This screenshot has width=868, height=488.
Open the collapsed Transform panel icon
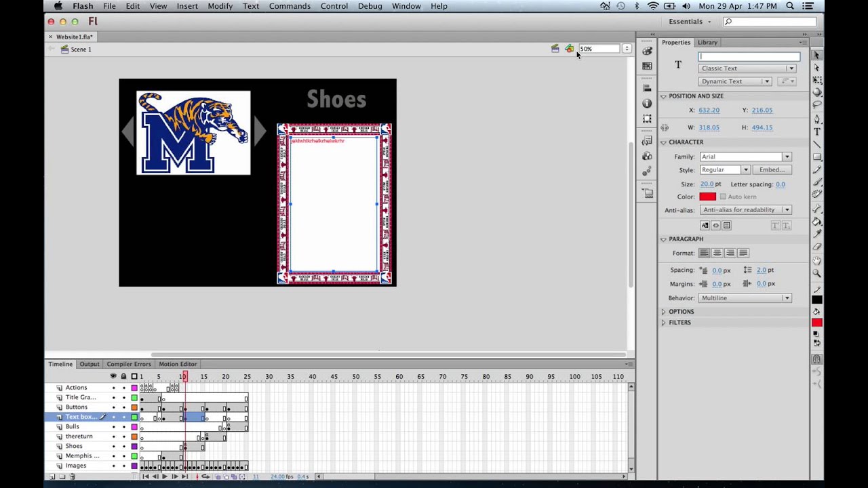coord(647,119)
